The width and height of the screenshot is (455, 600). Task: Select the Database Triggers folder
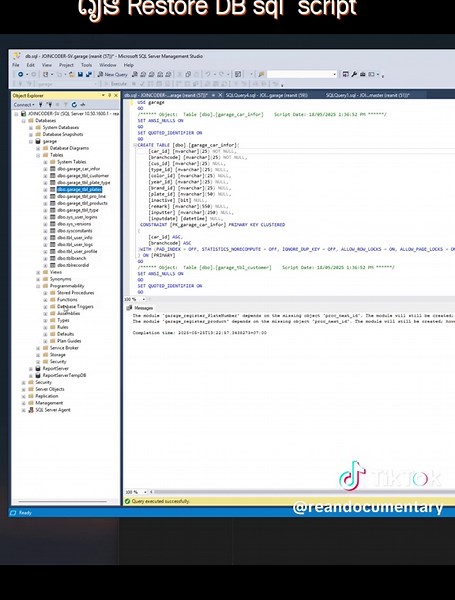click(x=75, y=307)
